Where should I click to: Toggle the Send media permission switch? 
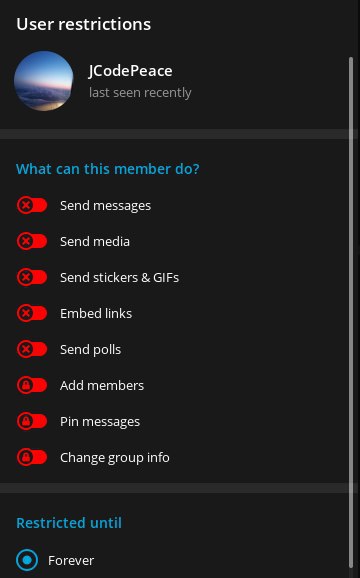(x=32, y=242)
